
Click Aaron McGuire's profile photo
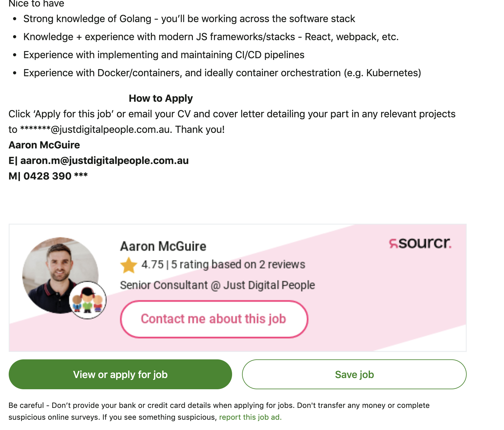(x=60, y=275)
